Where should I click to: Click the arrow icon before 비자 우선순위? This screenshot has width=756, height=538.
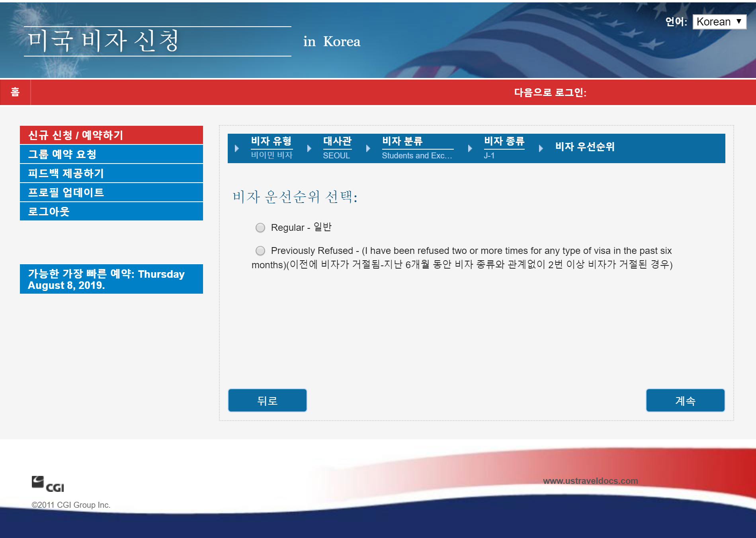click(x=541, y=148)
